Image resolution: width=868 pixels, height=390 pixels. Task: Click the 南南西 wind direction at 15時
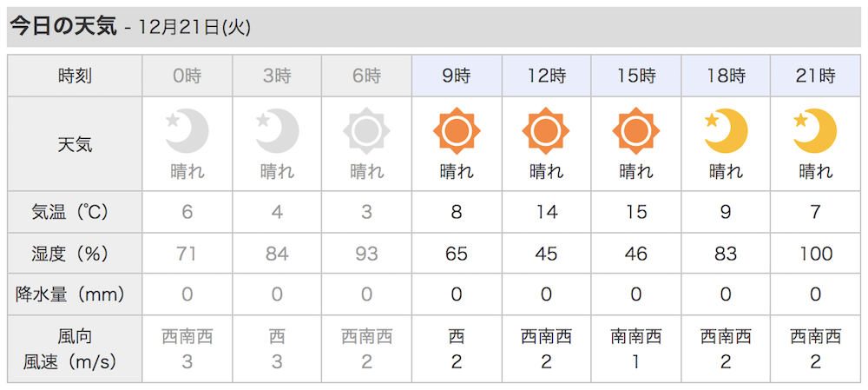(636, 336)
